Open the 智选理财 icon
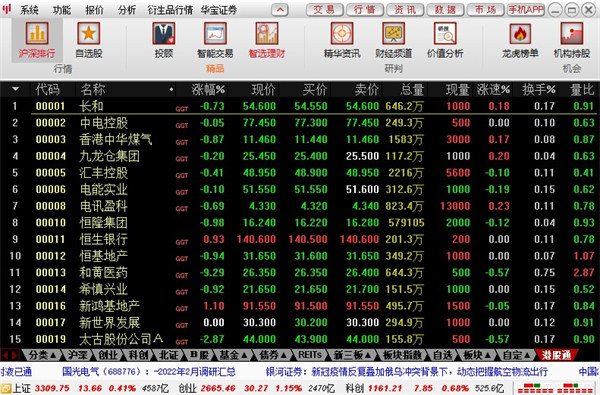The height and width of the screenshot is (395, 600). point(267,34)
